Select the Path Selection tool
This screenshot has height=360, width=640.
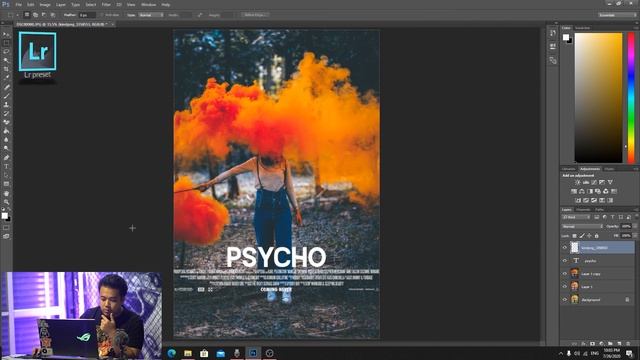(6, 175)
